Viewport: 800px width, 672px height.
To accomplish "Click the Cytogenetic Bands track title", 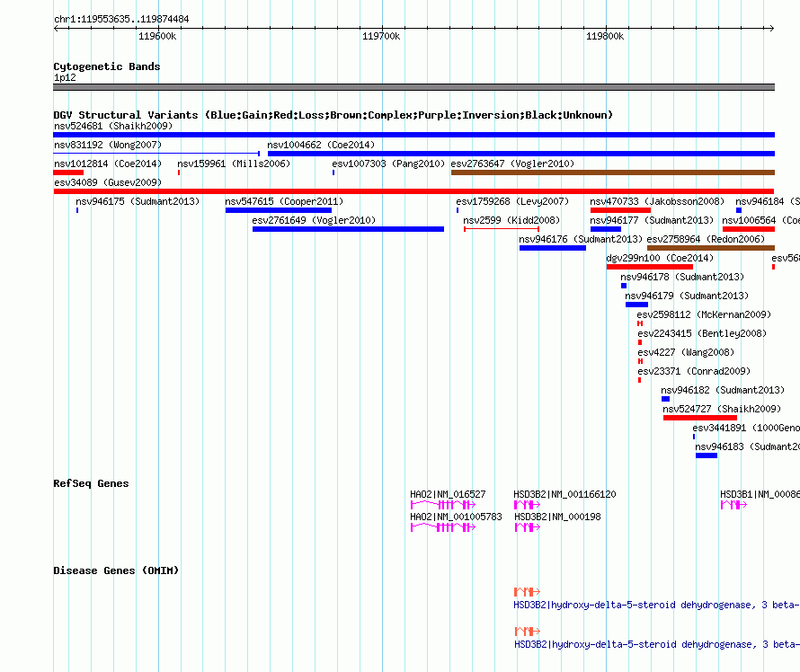I will click(x=107, y=66).
